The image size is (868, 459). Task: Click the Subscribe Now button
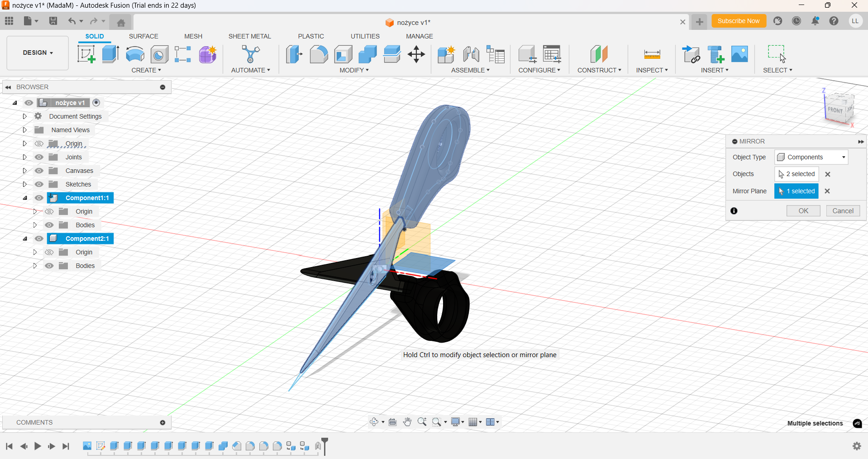tap(739, 21)
